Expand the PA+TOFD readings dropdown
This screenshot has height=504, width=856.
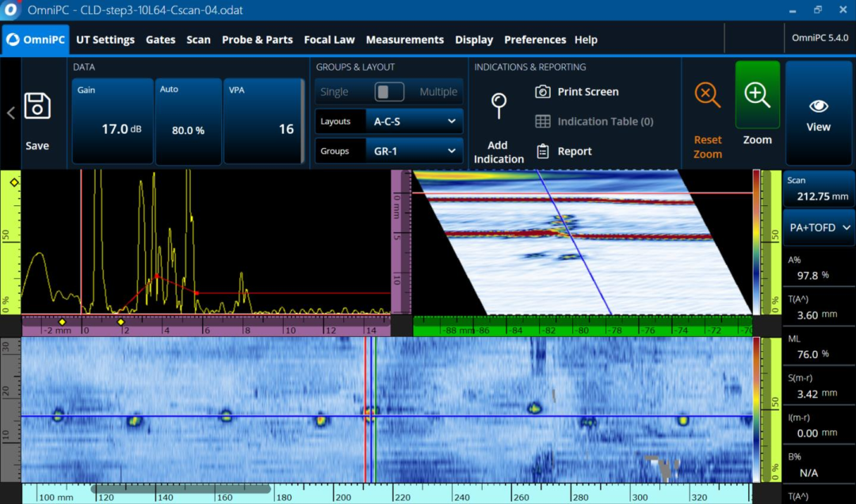820,227
